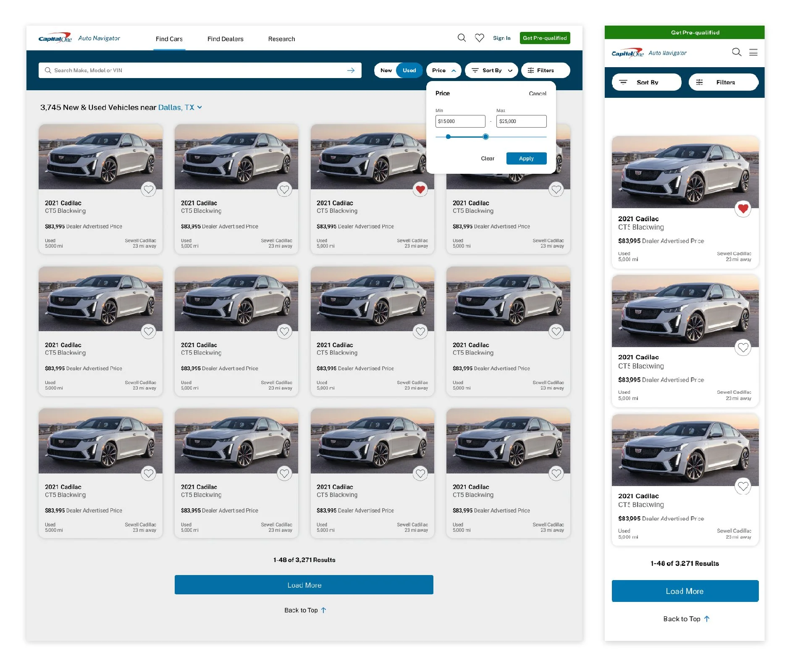Screen dimensions: 787x672
Task: Favorite the first car in the desktop bottom row
Action: click(149, 473)
